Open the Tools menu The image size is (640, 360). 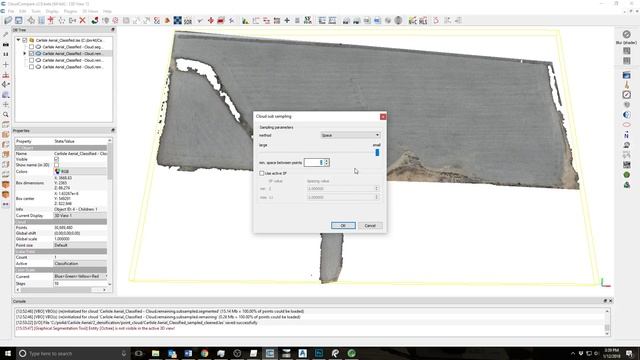point(36,11)
